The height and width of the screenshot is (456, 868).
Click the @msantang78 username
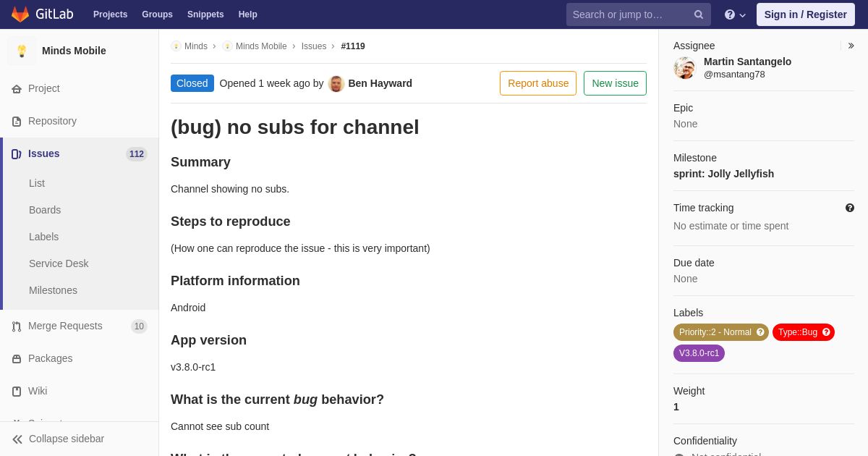click(734, 74)
